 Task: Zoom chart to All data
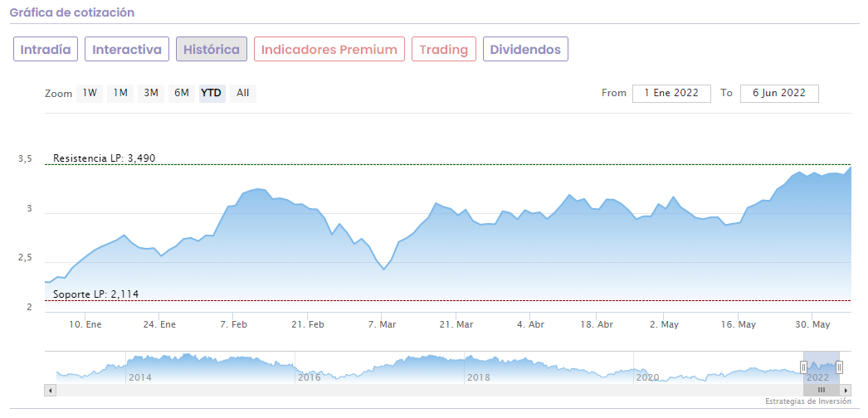tap(242, 93)
